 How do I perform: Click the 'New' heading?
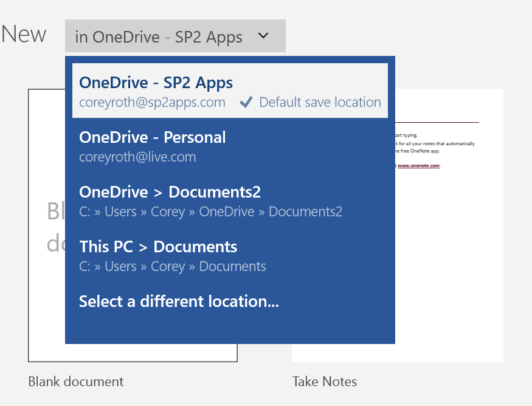24,34
